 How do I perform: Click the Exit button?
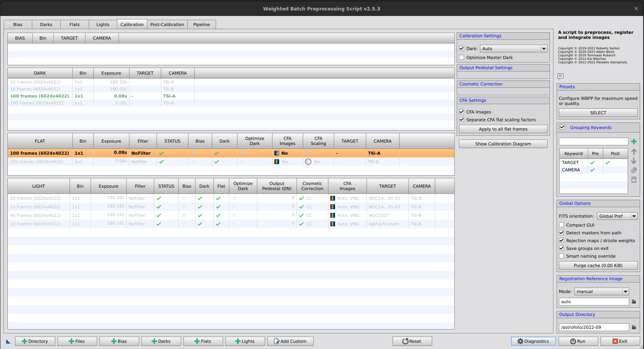(620, 341)
